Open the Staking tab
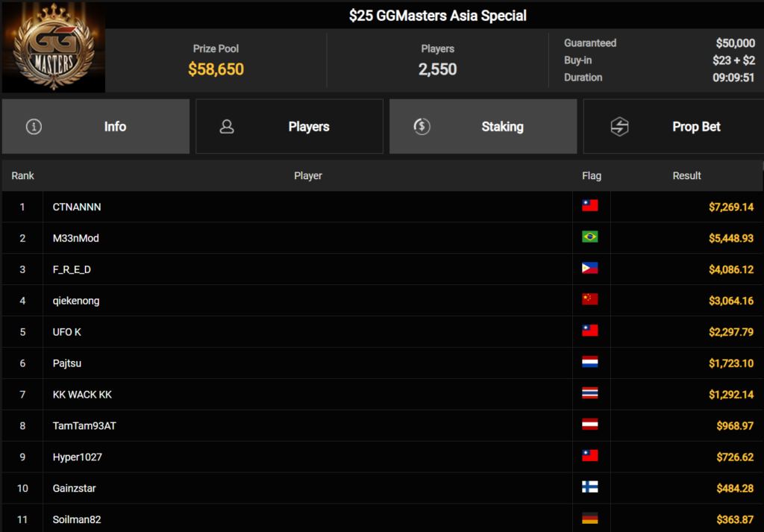The image size is (764, 532). coord(483,127)
